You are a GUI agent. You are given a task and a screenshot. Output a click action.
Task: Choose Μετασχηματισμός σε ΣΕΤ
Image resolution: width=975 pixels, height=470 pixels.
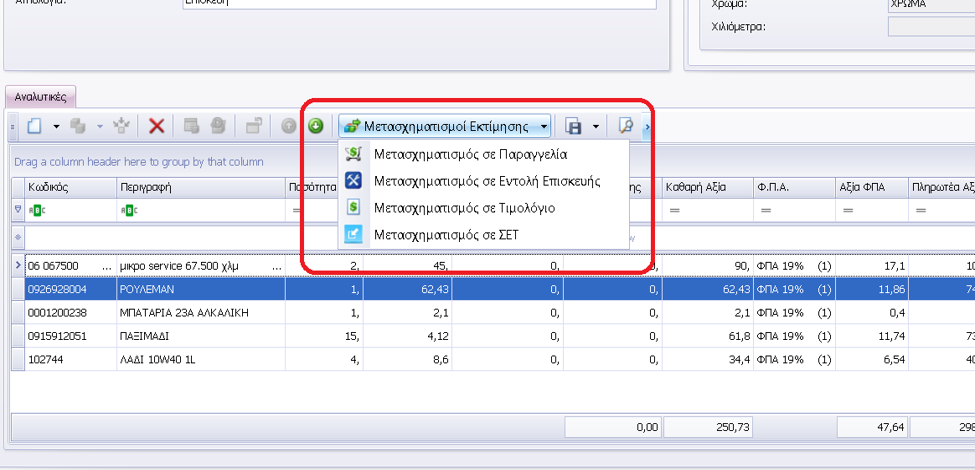[445, 235]
